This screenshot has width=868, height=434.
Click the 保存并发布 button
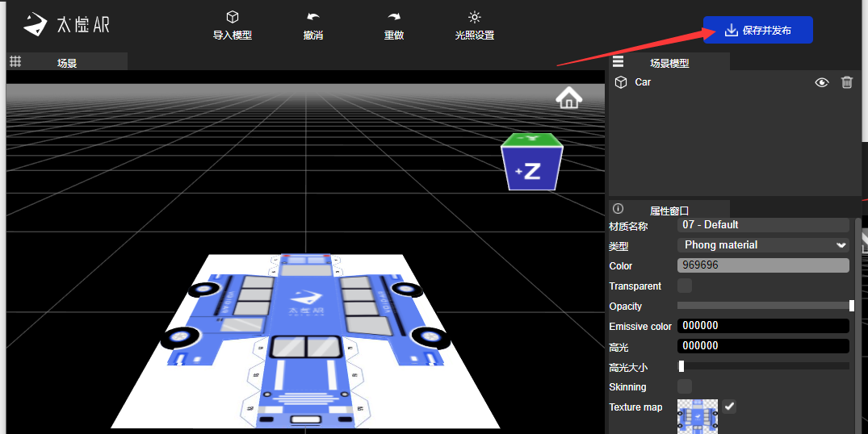tap(758, 30)
